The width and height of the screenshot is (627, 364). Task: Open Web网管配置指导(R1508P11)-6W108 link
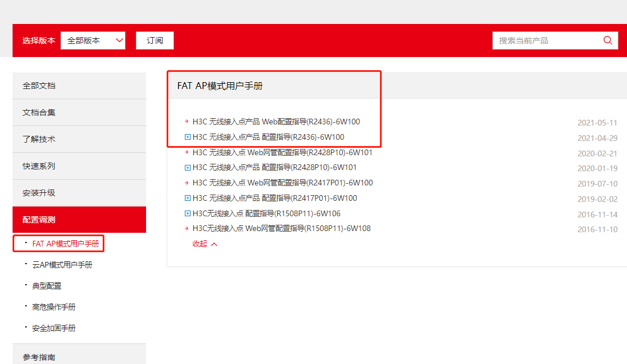[281, 228]
